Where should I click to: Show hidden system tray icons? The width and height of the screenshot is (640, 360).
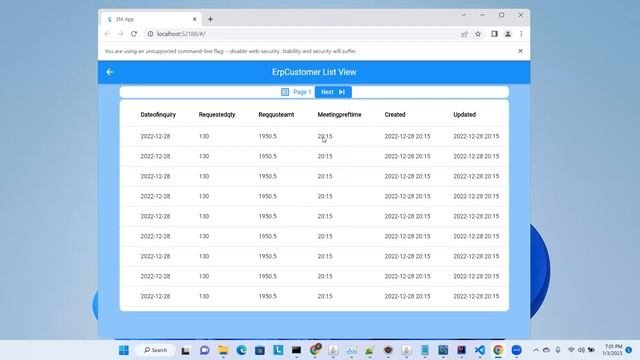click(536, 350)
